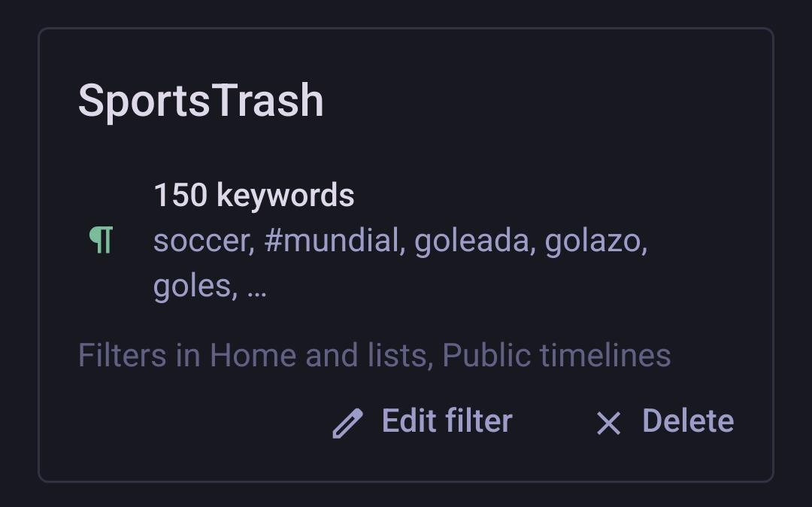The height and width of the screenshot is (507, 812).
Task: Click the pencil icon beside Edit filter
Action: tap(347, 423)
